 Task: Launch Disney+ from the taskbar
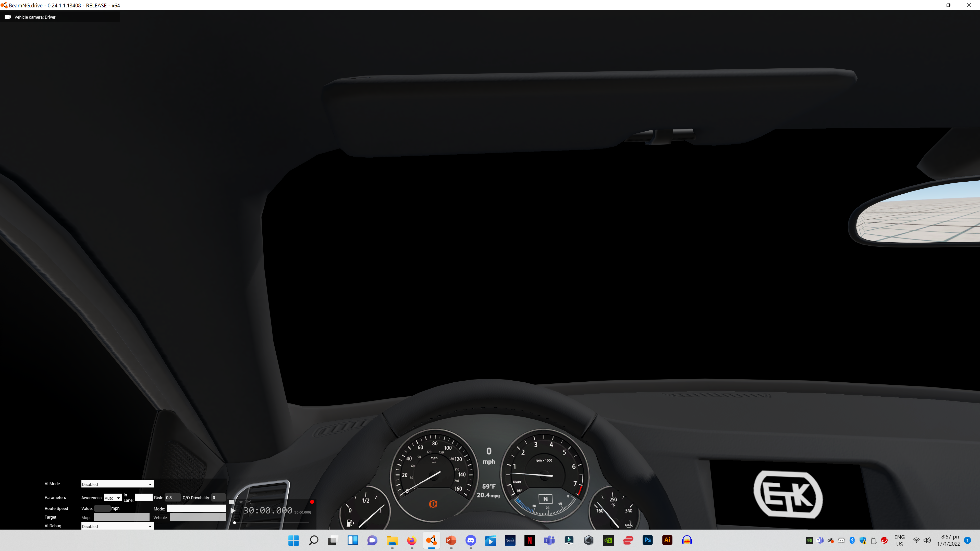point(510,540)
